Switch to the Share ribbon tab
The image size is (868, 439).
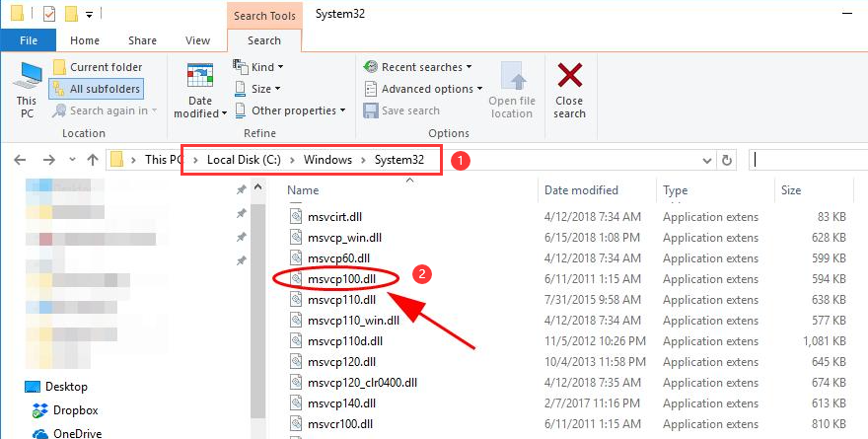point(142,40)
